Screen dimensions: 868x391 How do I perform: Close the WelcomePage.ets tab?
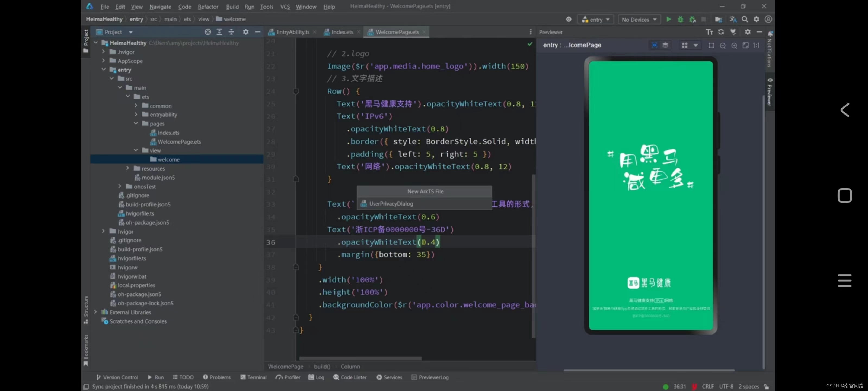(x=424, y=32)
